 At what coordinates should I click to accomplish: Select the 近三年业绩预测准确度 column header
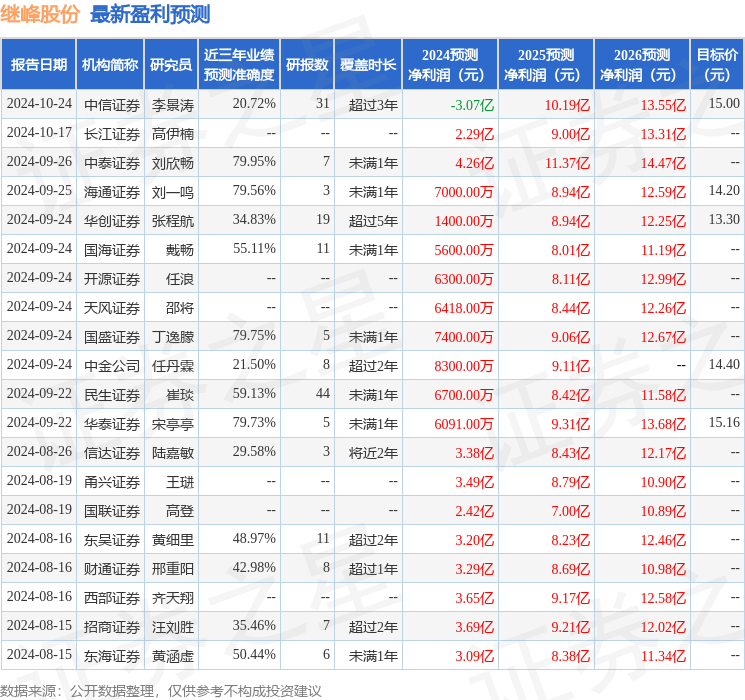(239, 65)
